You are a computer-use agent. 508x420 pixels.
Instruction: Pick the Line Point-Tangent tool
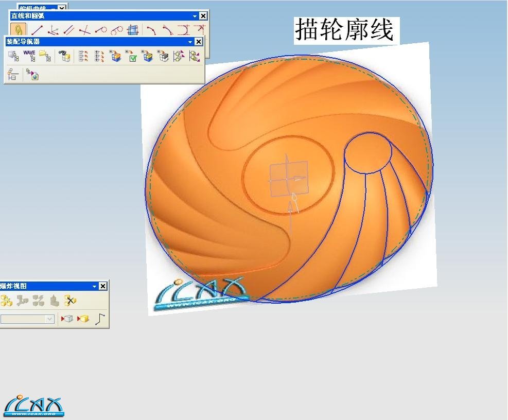[x=100, y=30]
